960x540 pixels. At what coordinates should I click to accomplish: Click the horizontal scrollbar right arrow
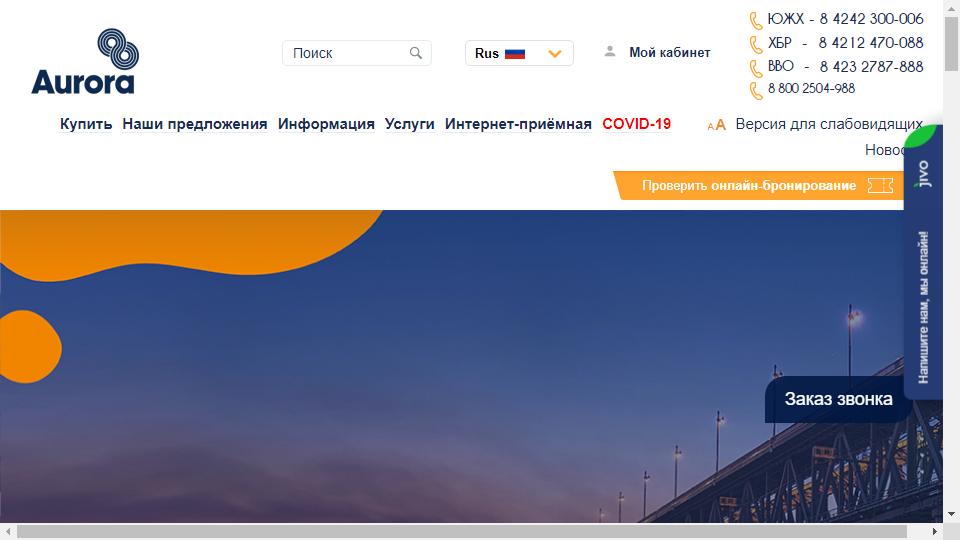click(935, 531)
